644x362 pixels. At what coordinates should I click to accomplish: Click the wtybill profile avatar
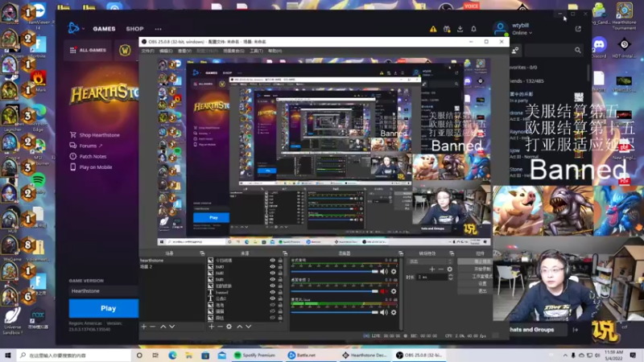tap(500, 29)
